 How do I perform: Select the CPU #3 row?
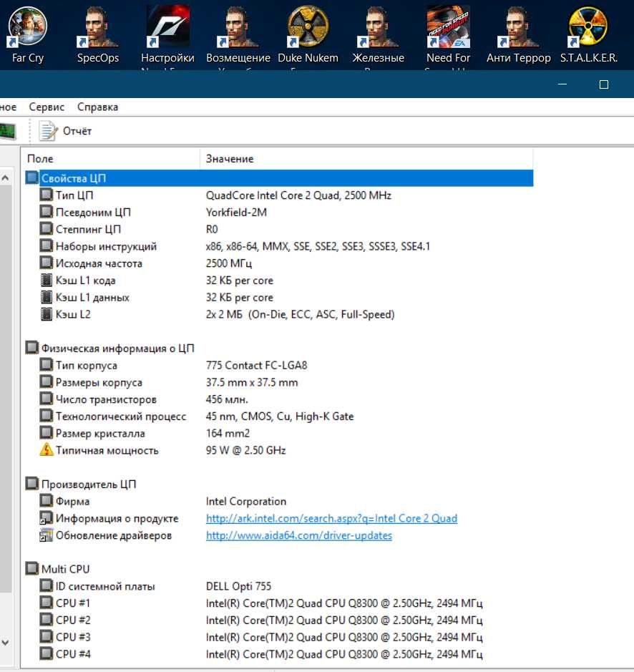(279, 637)
